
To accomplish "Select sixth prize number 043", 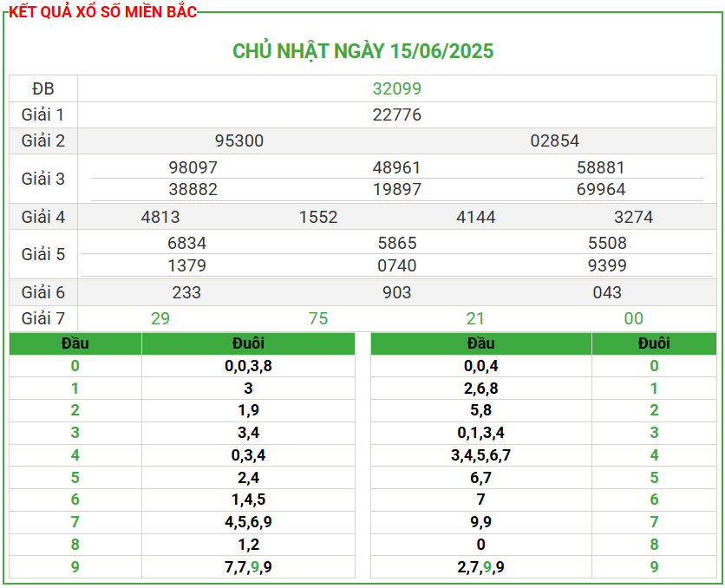I will click(x=607, y=292).
